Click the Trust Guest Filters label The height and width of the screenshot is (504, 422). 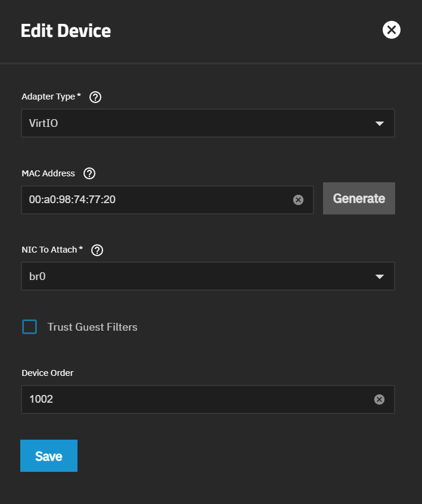(92, 327)
